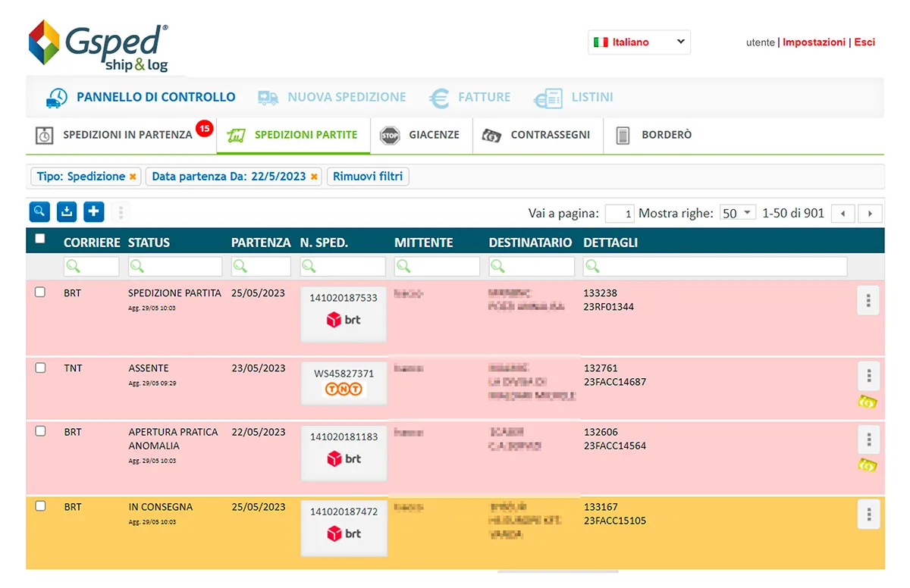Click the TNT logo under WS45827371

(344, 389)
